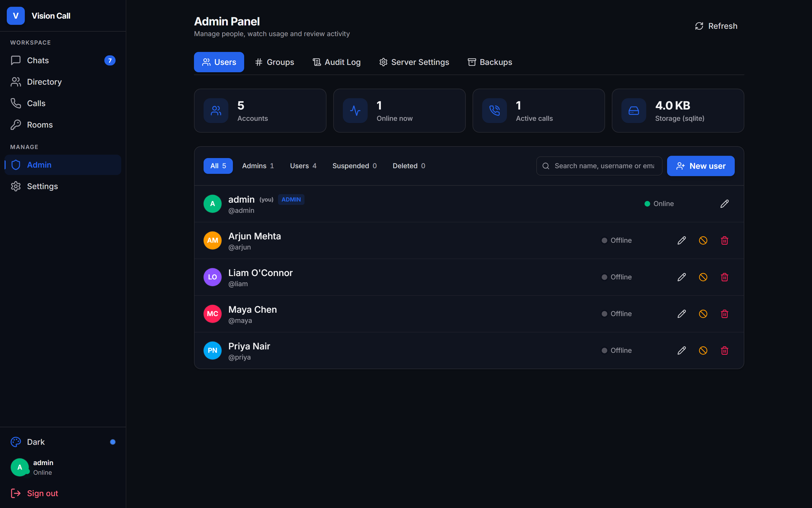Suspend Arjun Mehta's account
The height and width of the screenshot is (508, 812).
point(703,240)
